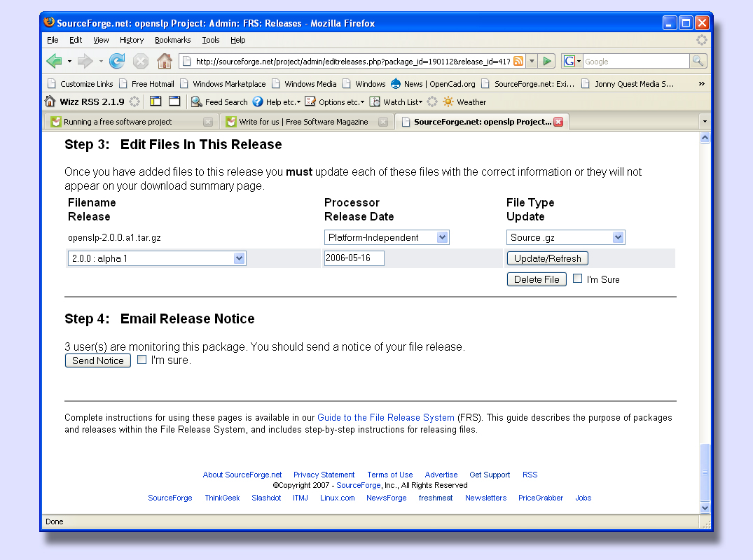
Task: Click the green Go arrow button
Action: tap(547, 62)
